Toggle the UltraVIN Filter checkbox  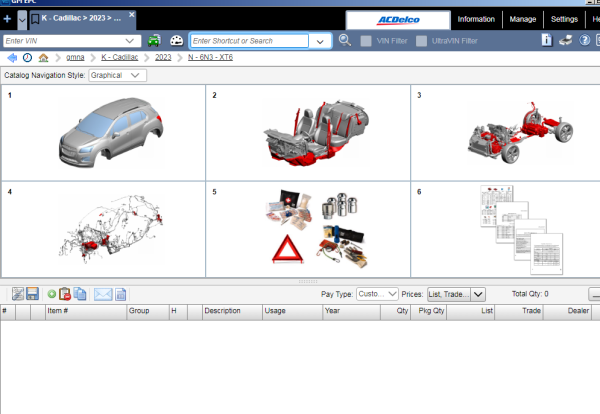pos(421,41)
